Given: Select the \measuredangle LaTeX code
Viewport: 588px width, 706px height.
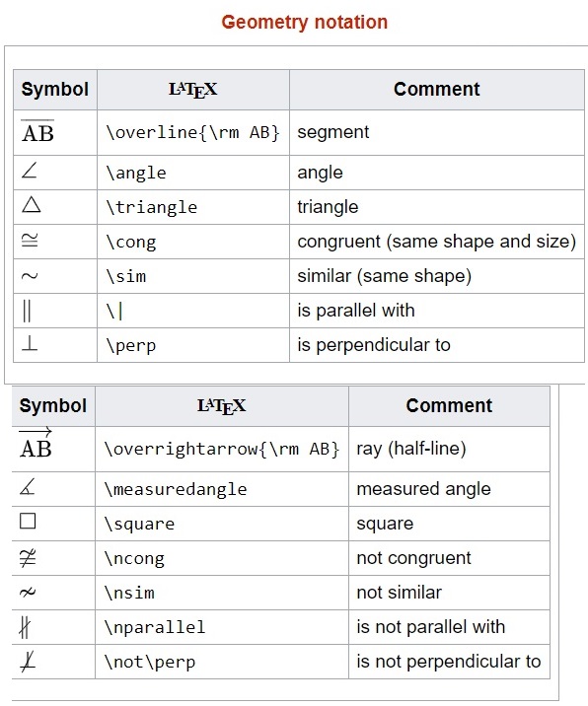Looking at the screenshot, I should pyautogui.click(x=176, y=489).
